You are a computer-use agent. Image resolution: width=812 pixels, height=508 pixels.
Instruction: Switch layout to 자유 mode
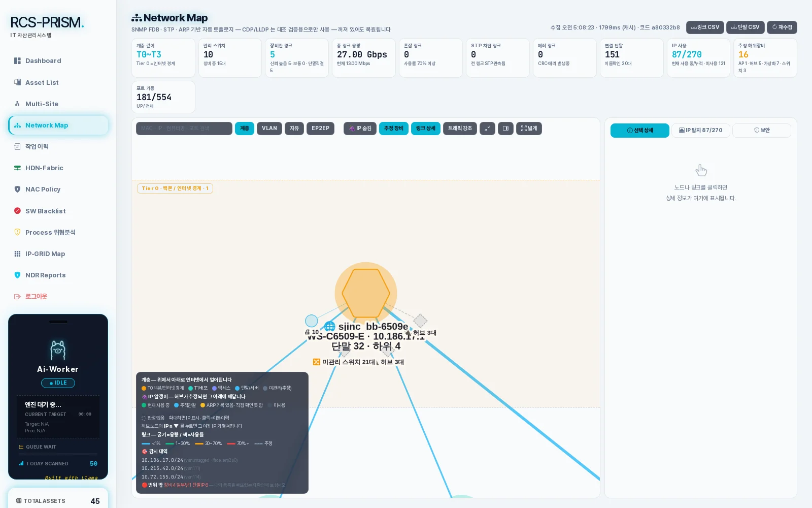coord(294,129)
